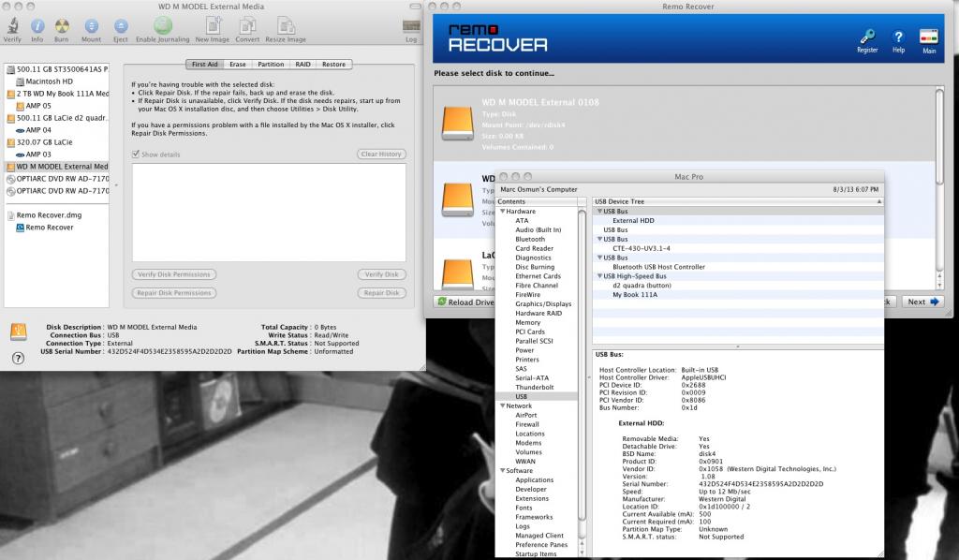
Task: Click the Clear History button
Action: [381, 155]
